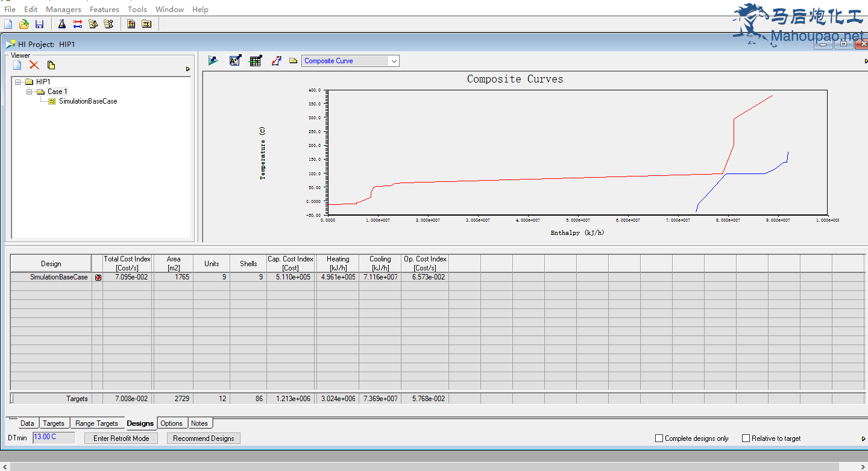Click the red-blue heat exchange arrows icon
Screen dimensions: 868x471
pyautogui.click(x=77, y=24)
